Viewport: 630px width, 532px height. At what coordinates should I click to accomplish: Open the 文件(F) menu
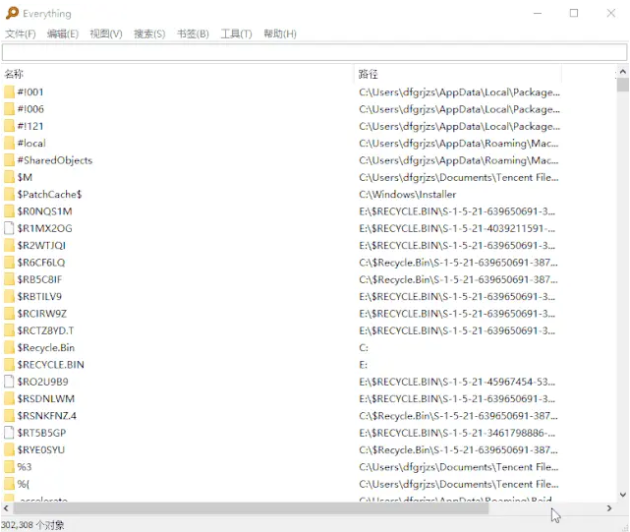pos(20,34)
